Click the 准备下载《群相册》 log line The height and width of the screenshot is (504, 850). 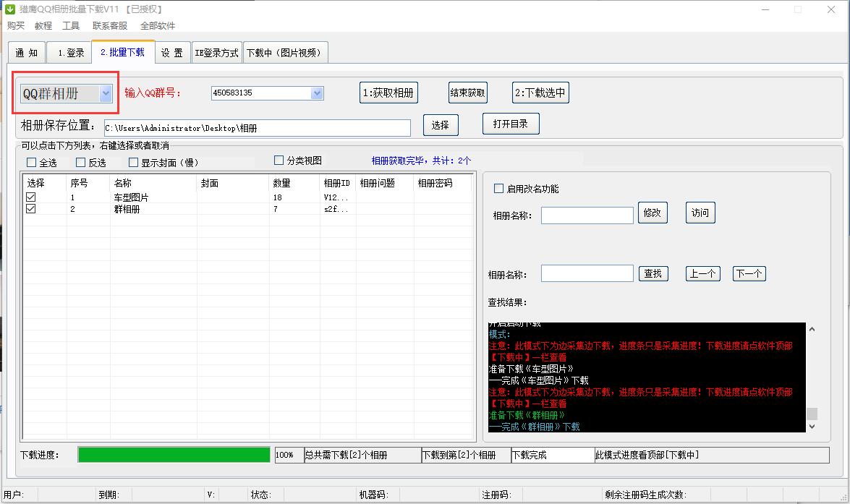pyautogui.click(x=527, y=415)
